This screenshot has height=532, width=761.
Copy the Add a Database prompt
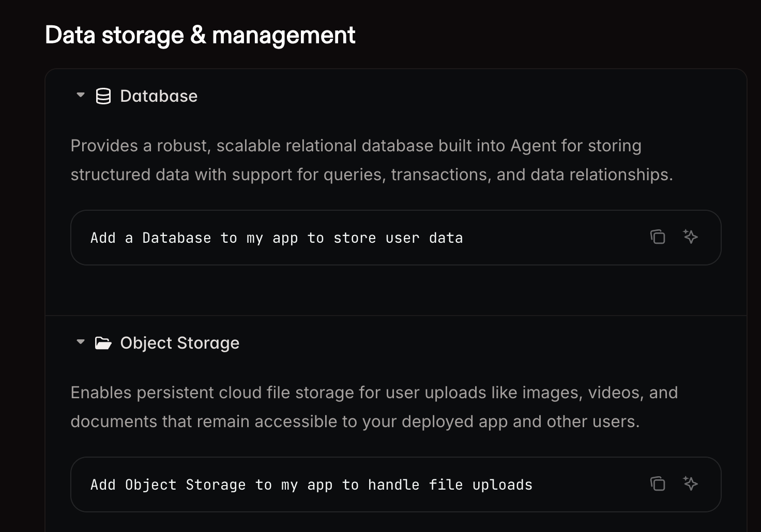tap(658, 237)
